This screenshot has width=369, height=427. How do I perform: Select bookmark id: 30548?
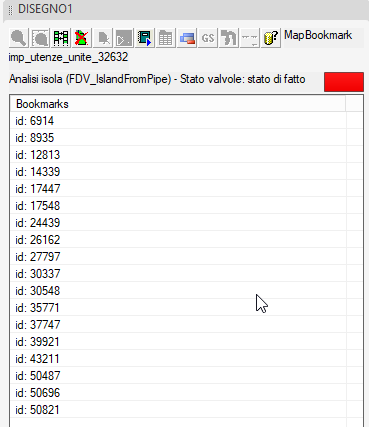(178, 291)
